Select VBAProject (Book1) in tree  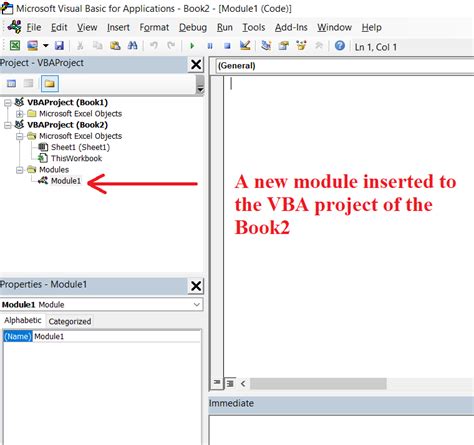(67, 102)
